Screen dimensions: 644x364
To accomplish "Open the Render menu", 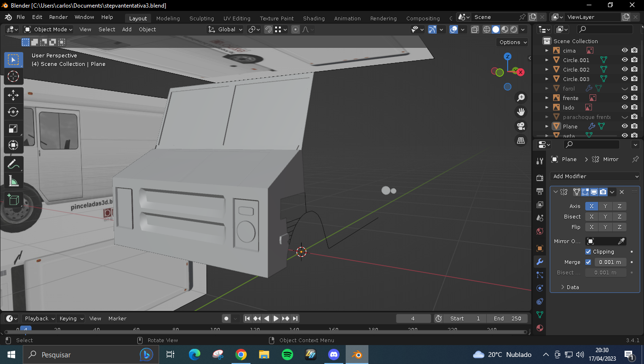I will click(58, 17).
